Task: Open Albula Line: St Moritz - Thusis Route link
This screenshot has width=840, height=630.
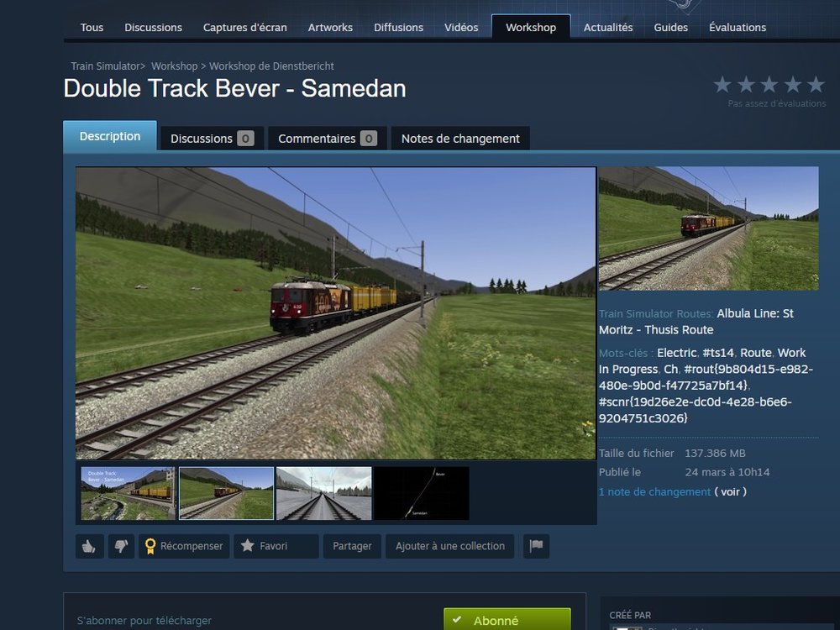Action: (x=696, y=322)
